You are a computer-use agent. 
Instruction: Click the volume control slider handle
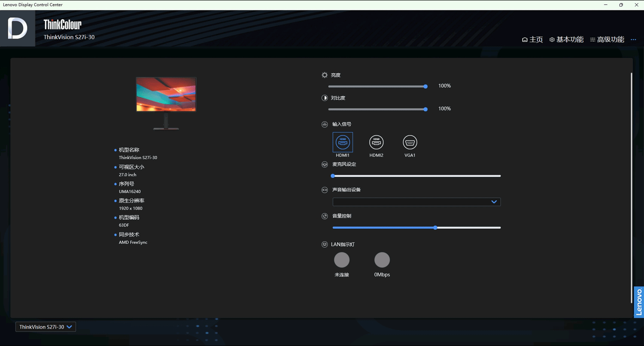[x=435, y=228]
